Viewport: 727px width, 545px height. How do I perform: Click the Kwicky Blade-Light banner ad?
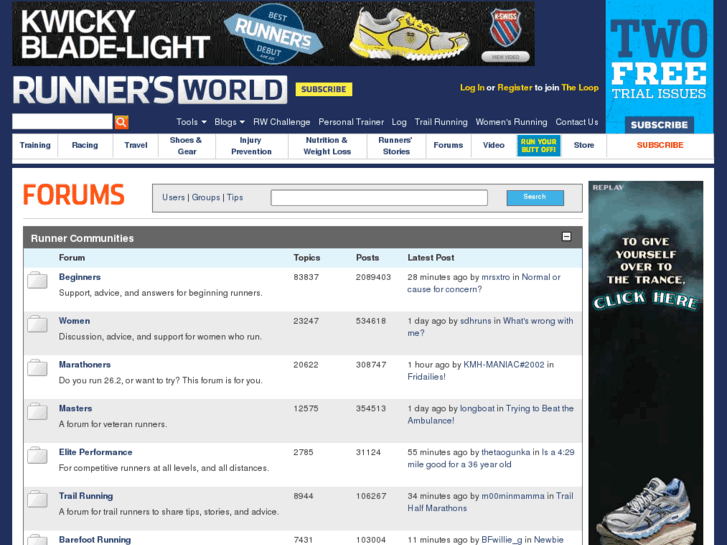(x=273, y=33)
